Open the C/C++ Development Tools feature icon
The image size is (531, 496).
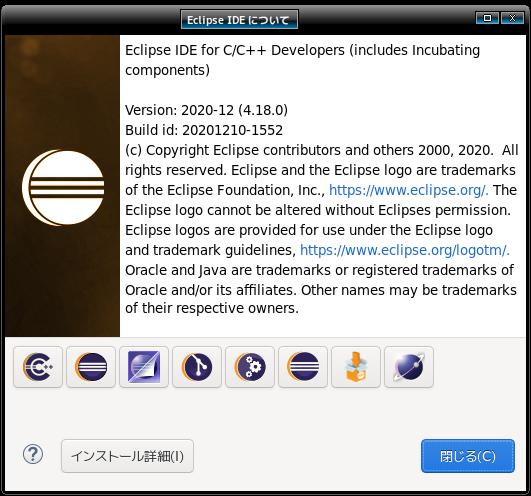38,367
